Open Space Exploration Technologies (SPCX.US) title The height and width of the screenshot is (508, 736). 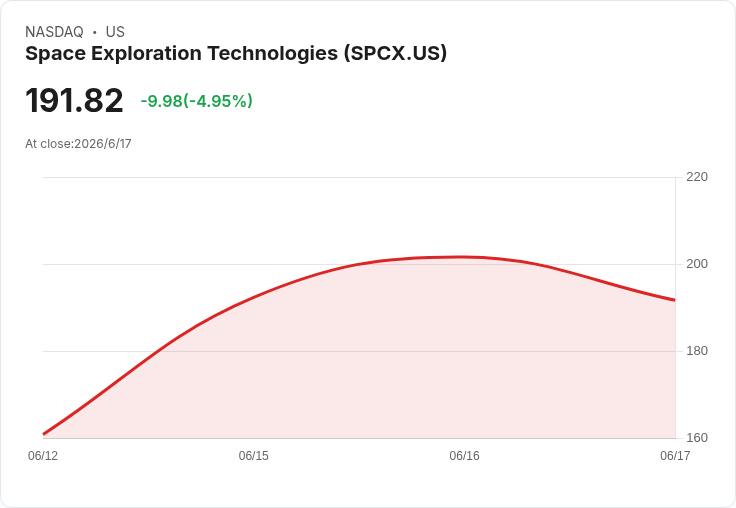[236, 54]
